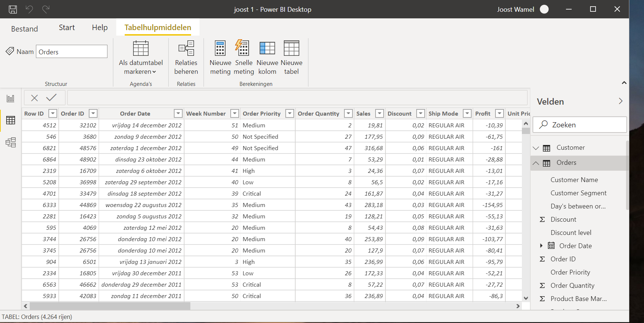
Task: Click the user account avatar
Action: 544,9
